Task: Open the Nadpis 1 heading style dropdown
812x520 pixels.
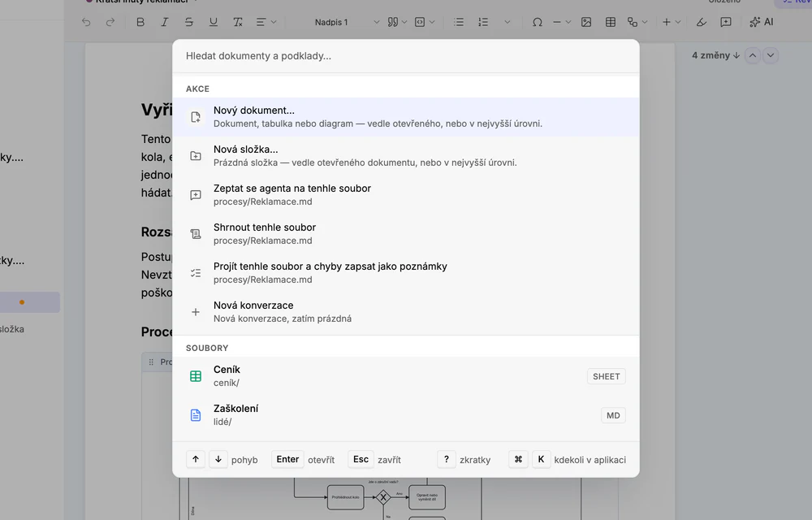Action: tap(347, 22)
